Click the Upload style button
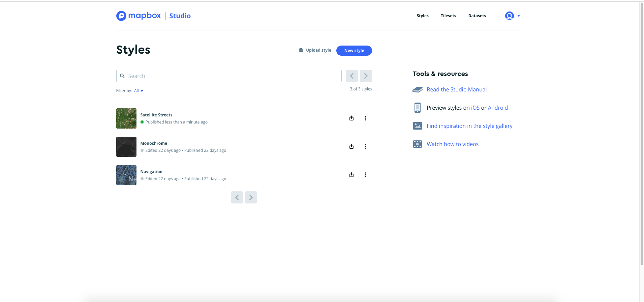Screen dimensions: 644x302 [x=315, y=50]
